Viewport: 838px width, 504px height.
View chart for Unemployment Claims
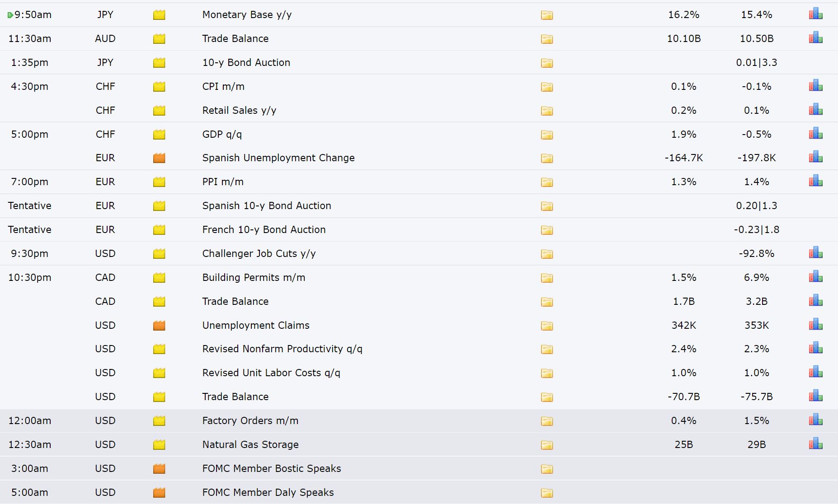pyautogui.click(x=815, y=325)
